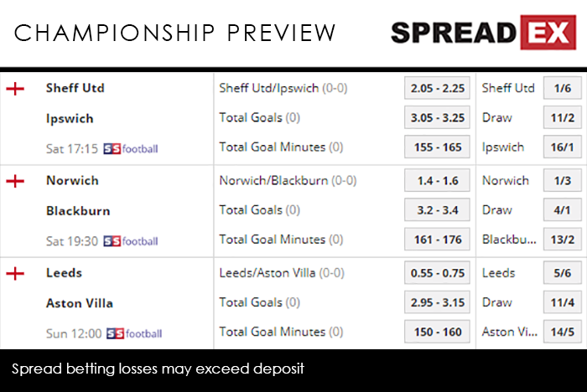Click the football icon at Sat 17:15
Viewport: 587px width, 392px height.
(130, 149)
